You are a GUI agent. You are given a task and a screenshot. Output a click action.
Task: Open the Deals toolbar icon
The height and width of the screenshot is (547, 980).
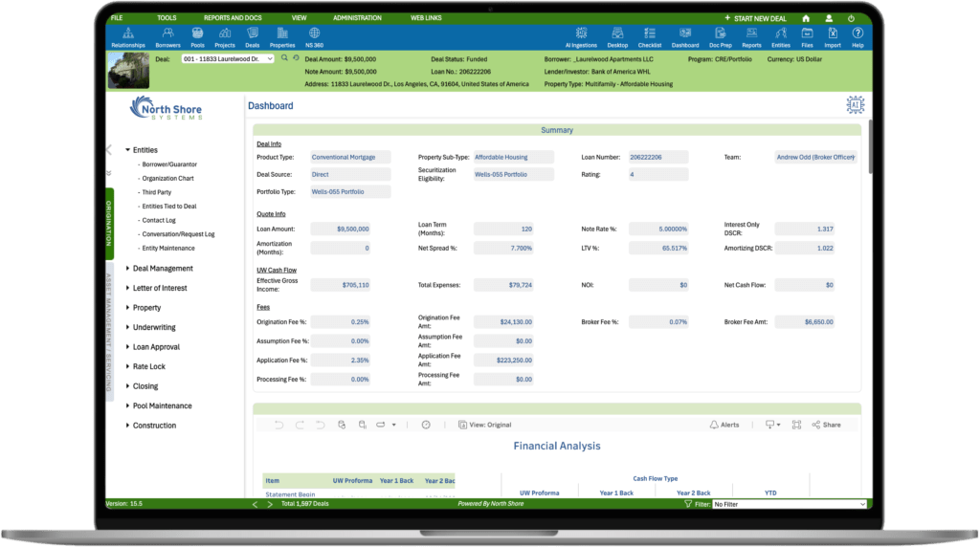point(253,37)
